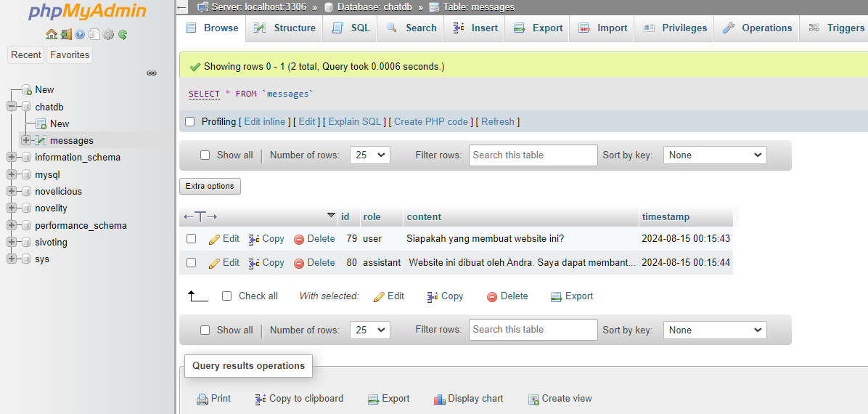Click the log out door icon

click(x=67, y=34)
